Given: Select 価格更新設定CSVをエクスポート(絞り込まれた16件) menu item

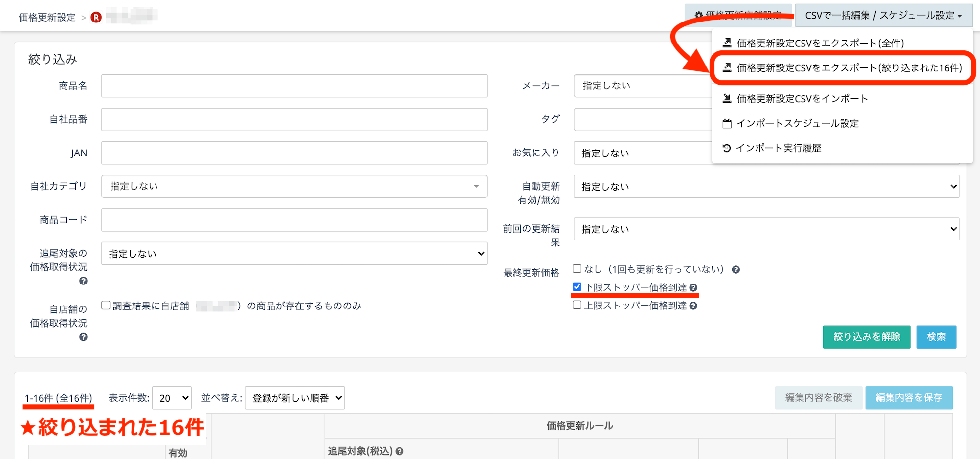Looking at the screenshot, I should point(849,68).
